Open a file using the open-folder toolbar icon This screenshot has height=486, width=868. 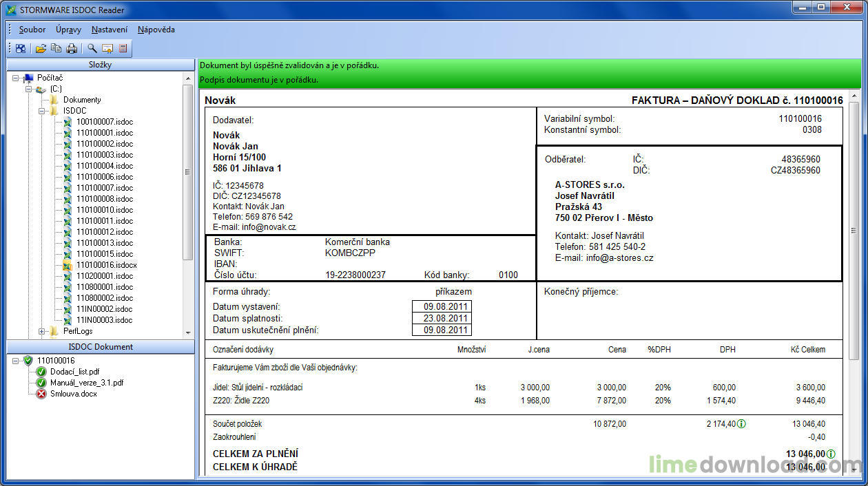[x=41, y=48]
